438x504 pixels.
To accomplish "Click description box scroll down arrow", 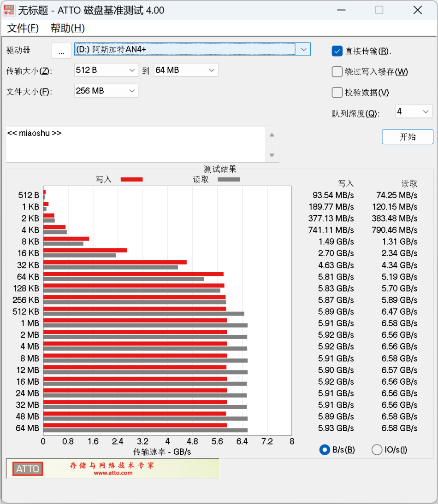I will 272,155.
